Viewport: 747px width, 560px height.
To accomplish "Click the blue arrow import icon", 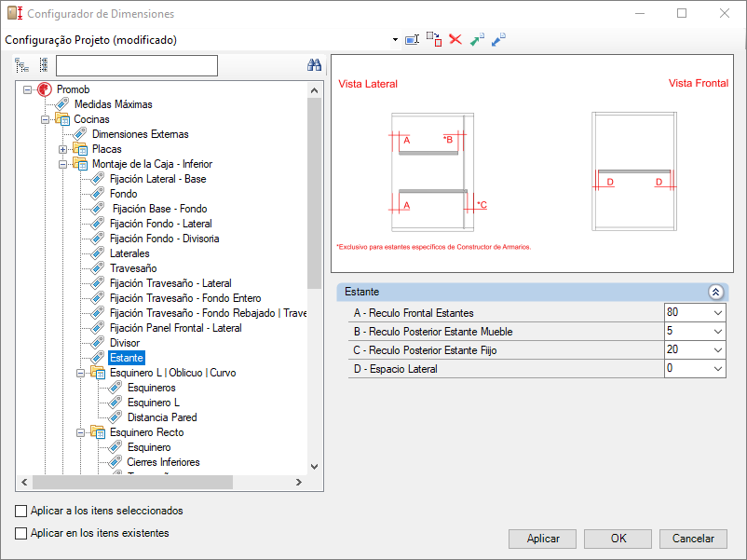I will pyautogui.click(x=498, y=39).
